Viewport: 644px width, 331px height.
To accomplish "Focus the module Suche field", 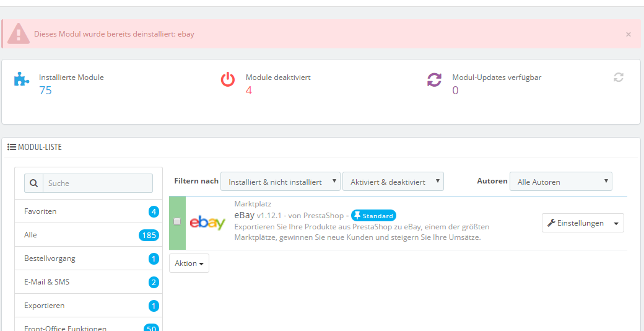I will click(98, 183).
